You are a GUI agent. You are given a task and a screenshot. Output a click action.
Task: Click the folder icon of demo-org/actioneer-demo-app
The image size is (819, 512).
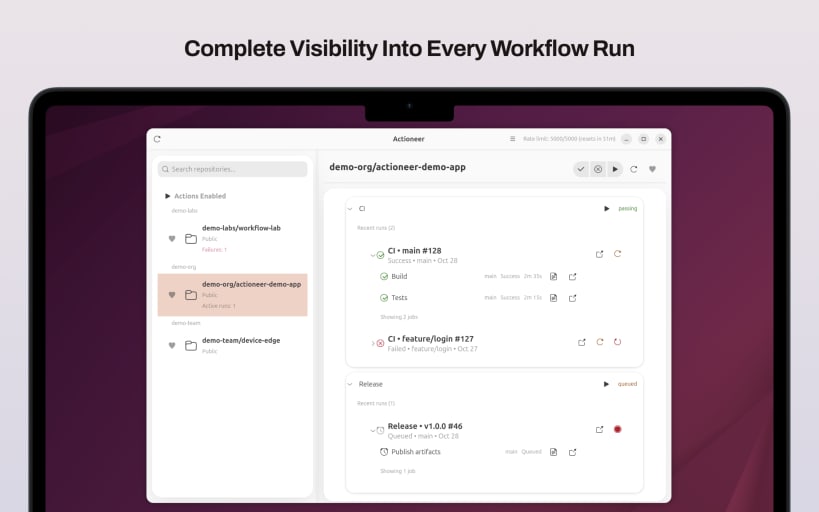pos(191,295)
